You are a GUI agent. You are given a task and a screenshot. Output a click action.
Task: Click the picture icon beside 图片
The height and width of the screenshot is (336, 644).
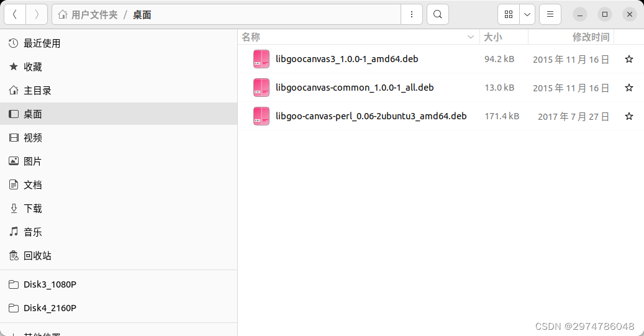coord(14,161)
